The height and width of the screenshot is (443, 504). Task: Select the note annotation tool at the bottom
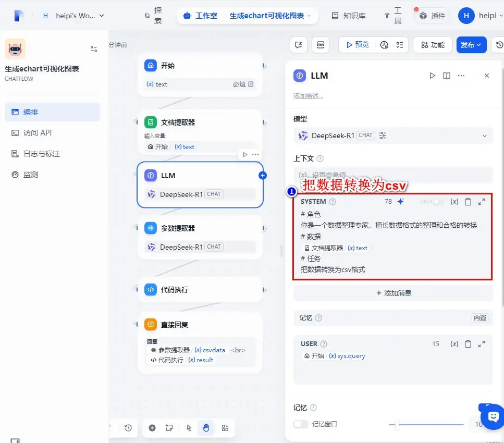click(169, 427)
